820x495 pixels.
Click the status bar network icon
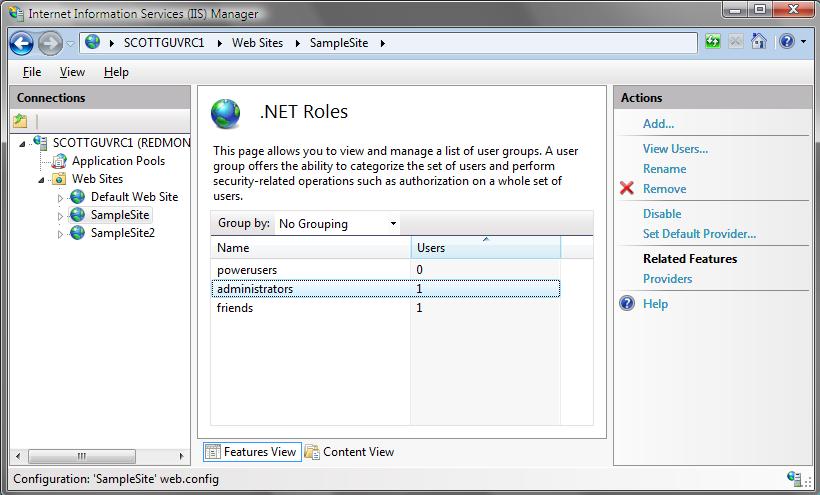tap(794, 477)
